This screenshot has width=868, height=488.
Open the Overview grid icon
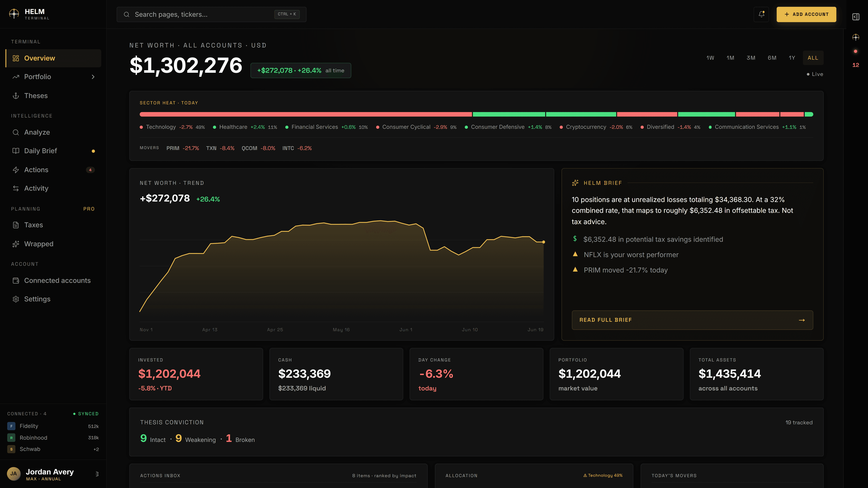pyautogui.click(x=16, y=58)
